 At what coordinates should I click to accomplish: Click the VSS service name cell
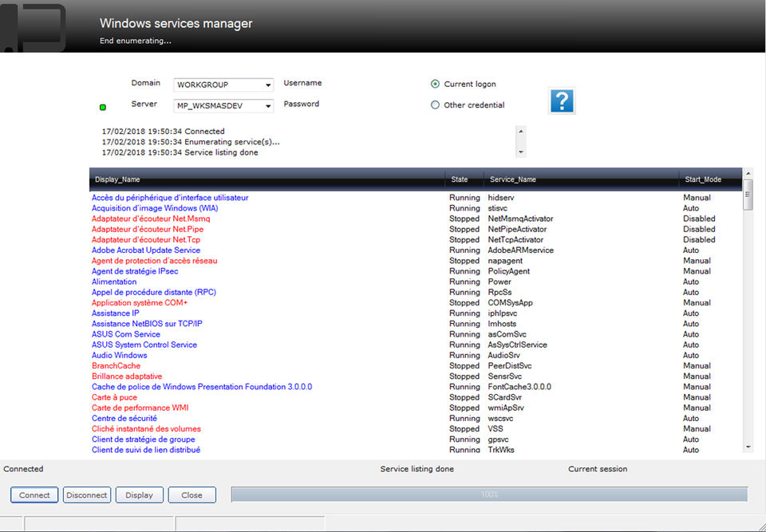[x=496, y=429]
